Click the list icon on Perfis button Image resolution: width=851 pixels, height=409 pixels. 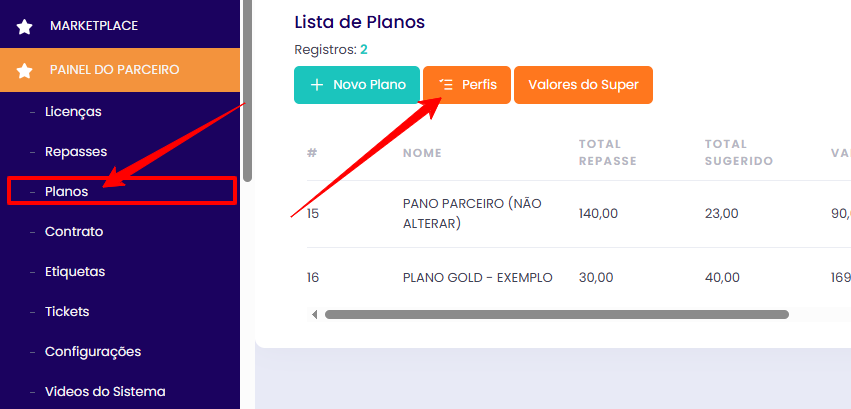tap(446, 85)
